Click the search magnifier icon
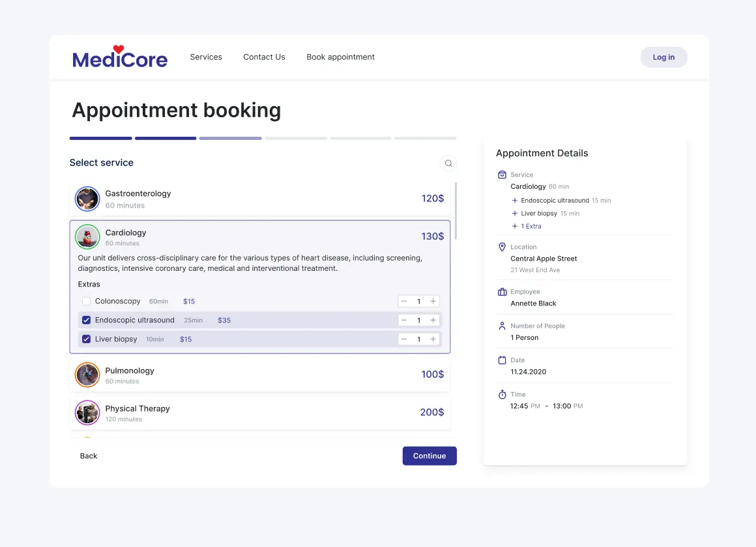 tap(448, 163)
